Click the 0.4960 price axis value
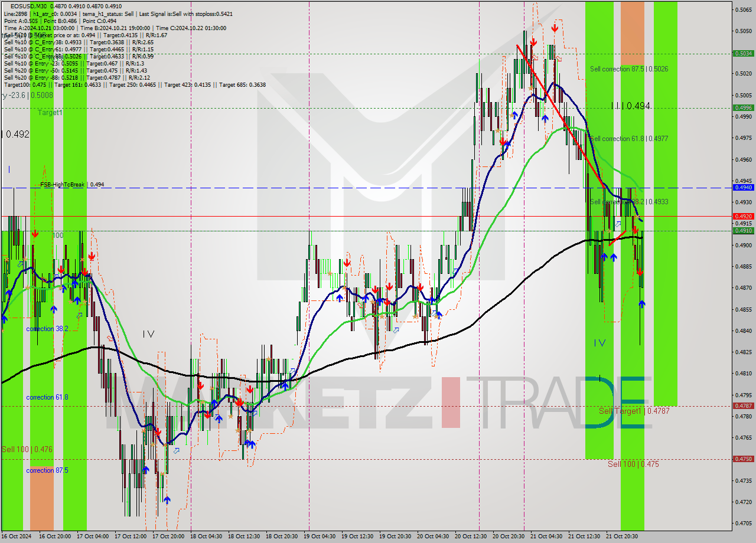 click(x=744, y=159)
